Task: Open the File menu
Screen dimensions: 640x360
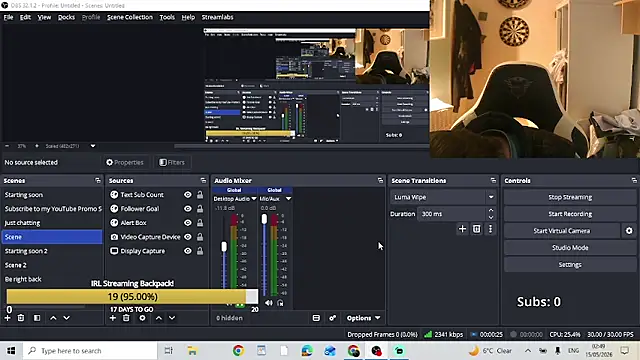Action: click(9, 17)
